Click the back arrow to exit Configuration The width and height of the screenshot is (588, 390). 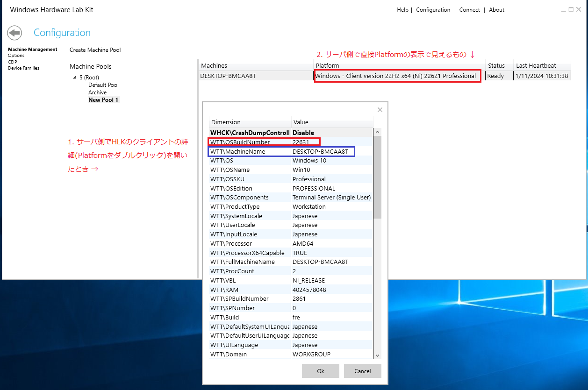click(x=14, y=33)
